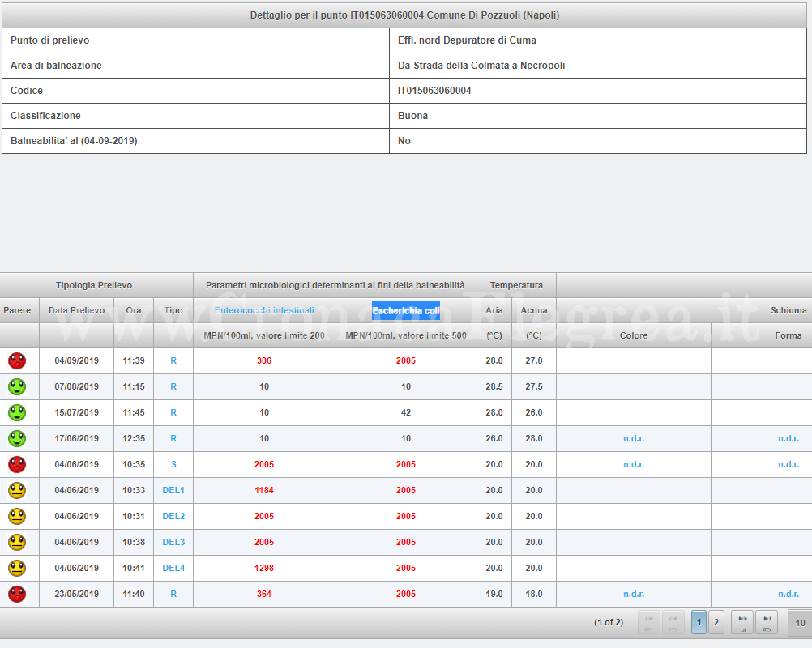Click the water temperature 18.0 cell
The height and width of the screenshot is (648, 812).
coord(534,594)
